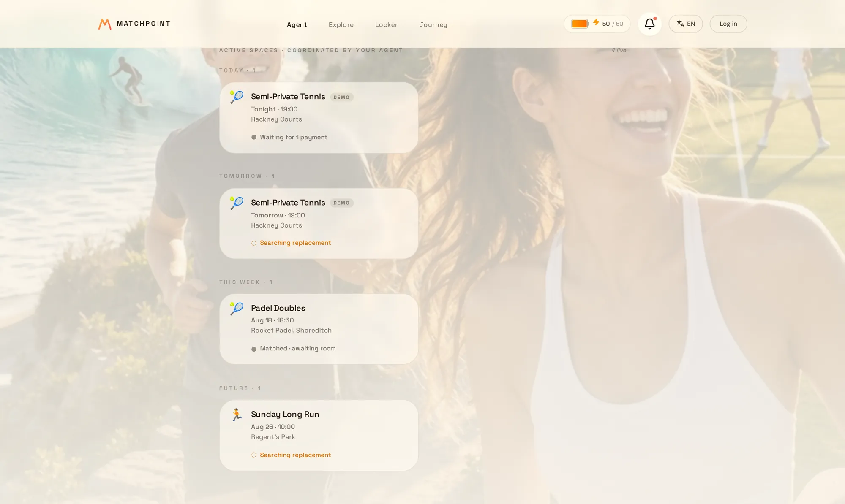845x504 pixels.
Task: Click tennis racket icon on Tonight's Semi-Private Tennis
Action: (237, 97)
